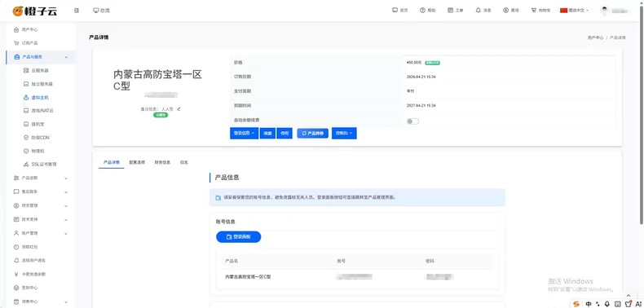Go to 首页 home in top navigation

[399, 11]
